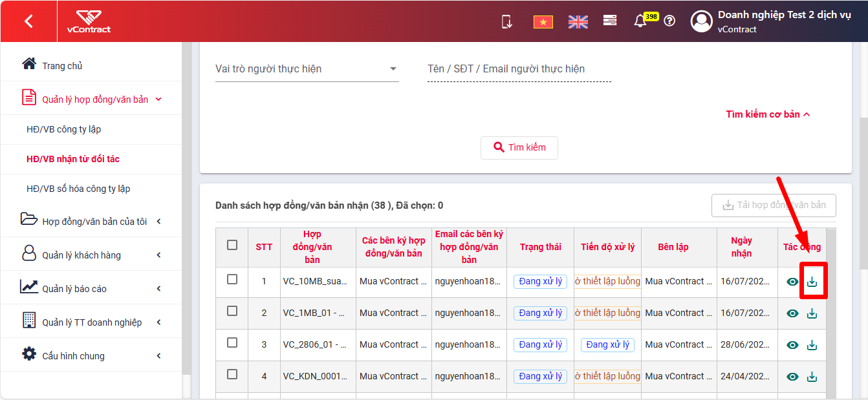Click the Tên / SĐT / Email input field
The image size is (868, 400).
coord(519,69)
